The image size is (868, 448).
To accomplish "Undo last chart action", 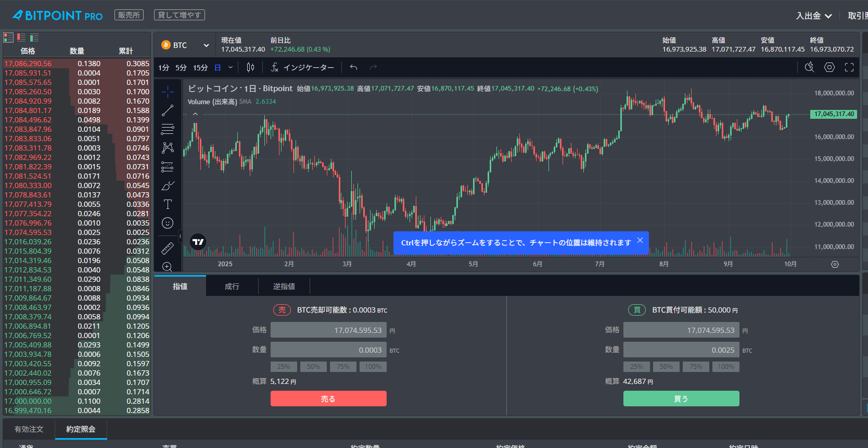I will 354,67.
